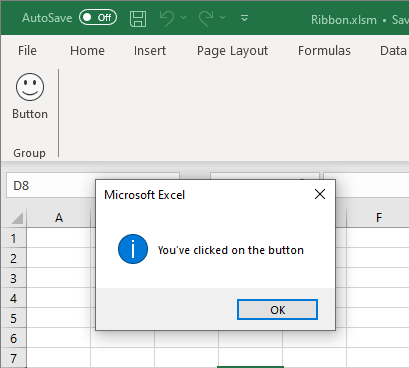Expand the Undo history dropdown arrow
The width and height of the screenshot is (409, 368).
[x=184, y=17]
